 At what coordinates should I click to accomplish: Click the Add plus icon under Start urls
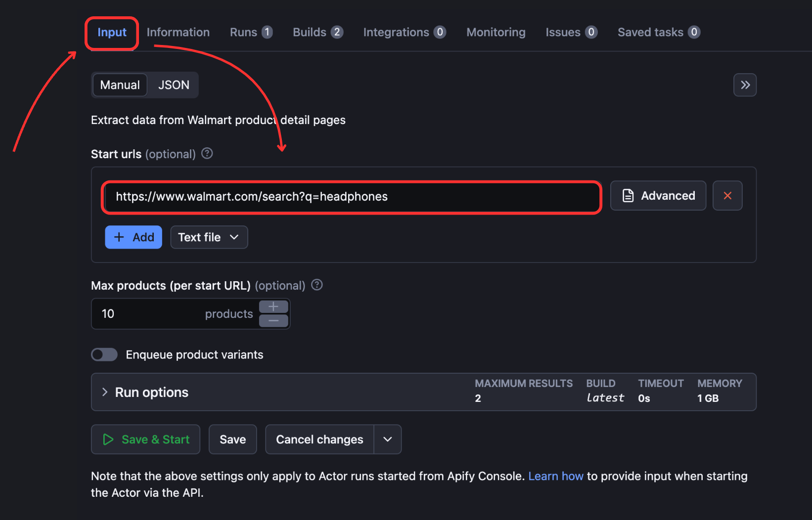(x=119, y=237)
